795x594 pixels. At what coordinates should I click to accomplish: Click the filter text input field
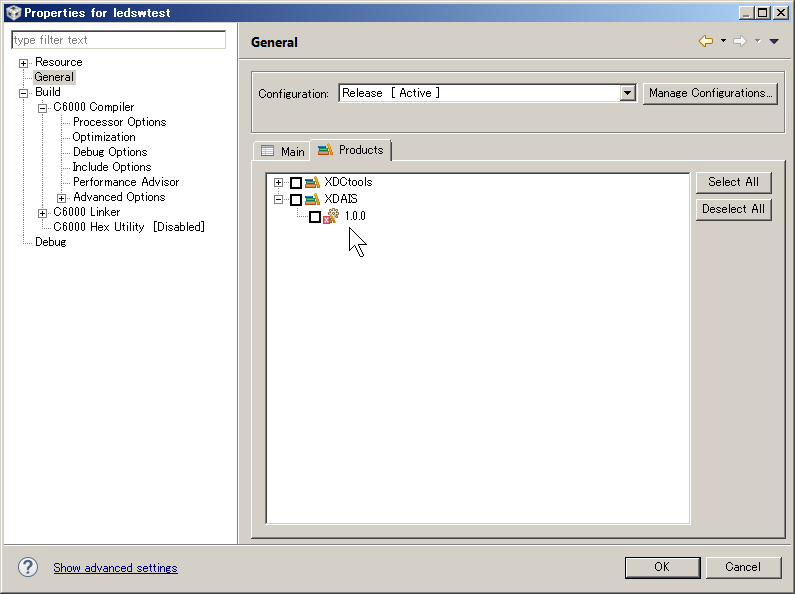(x=118, y=40)
